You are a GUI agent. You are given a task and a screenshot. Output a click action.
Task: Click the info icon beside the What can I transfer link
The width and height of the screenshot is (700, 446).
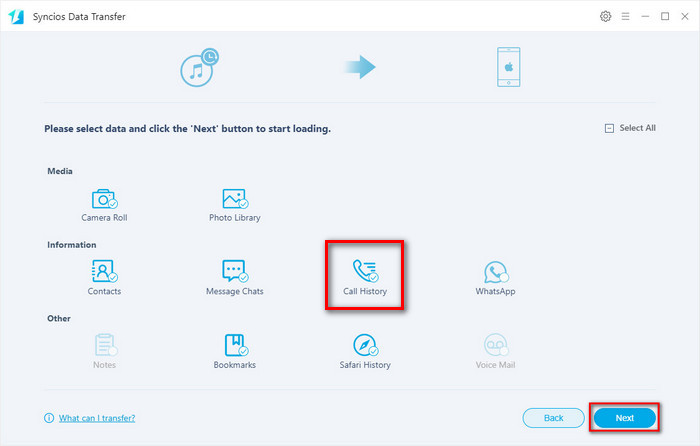(49, 418)
